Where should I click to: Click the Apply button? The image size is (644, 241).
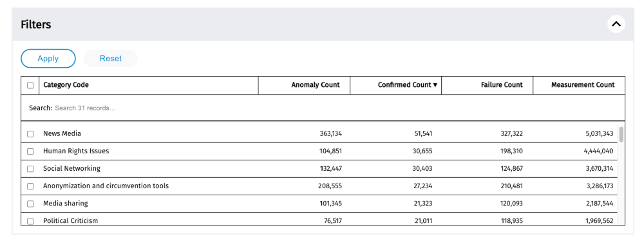coord(48,59)
